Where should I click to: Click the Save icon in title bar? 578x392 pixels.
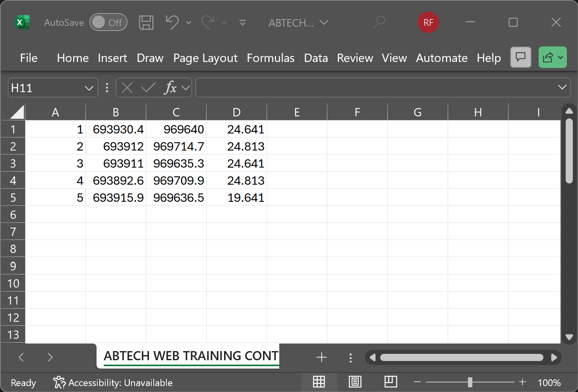[x=146, y=23]
